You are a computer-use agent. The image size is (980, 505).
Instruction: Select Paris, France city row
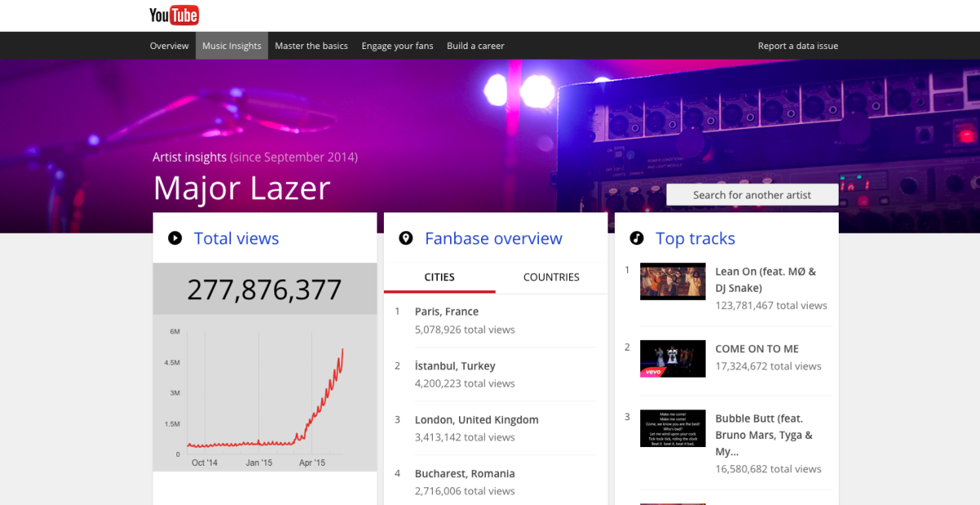tap(496, 320)
